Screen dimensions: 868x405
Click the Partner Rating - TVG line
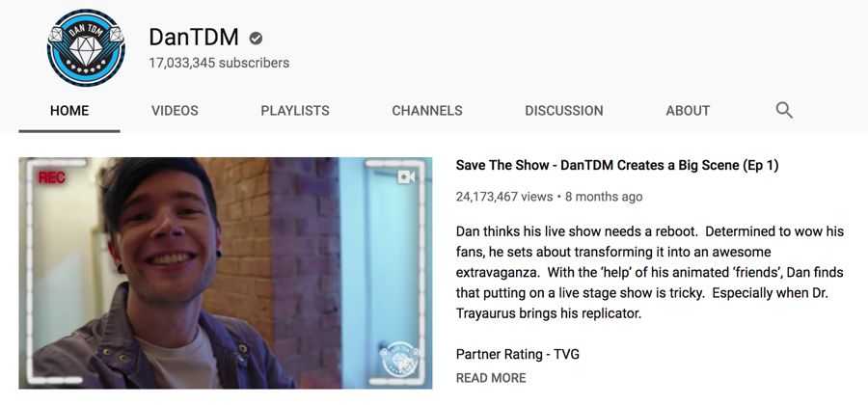(x=518, y=354)
